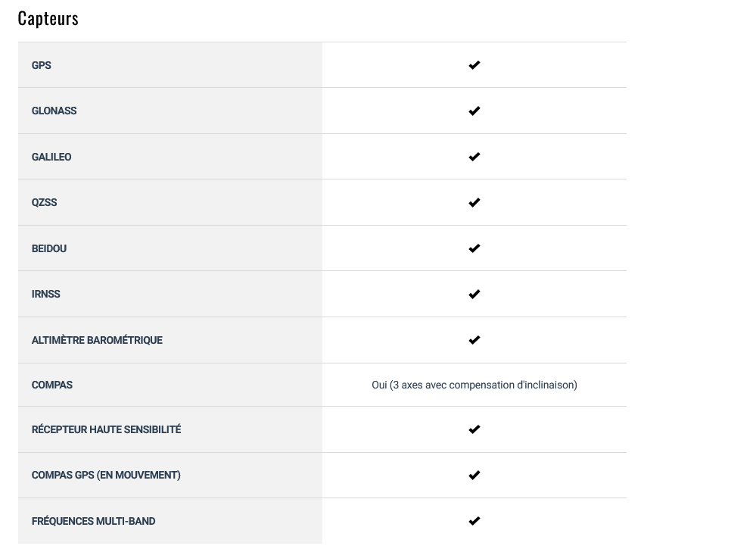Click checkmark for Altimètre barométrique
This screenshot has height=549, width=756.
point(474,340)
